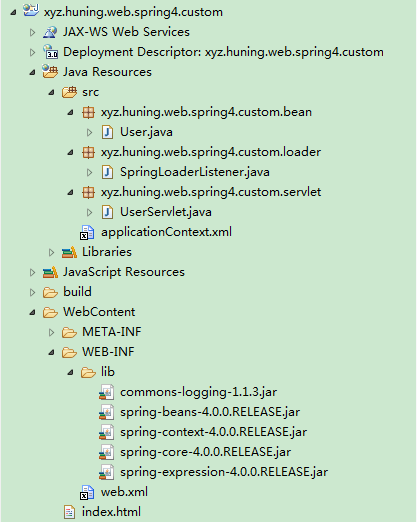Click the HTML file icon for index.html
The image size is (417, 522).
(69, 512)
